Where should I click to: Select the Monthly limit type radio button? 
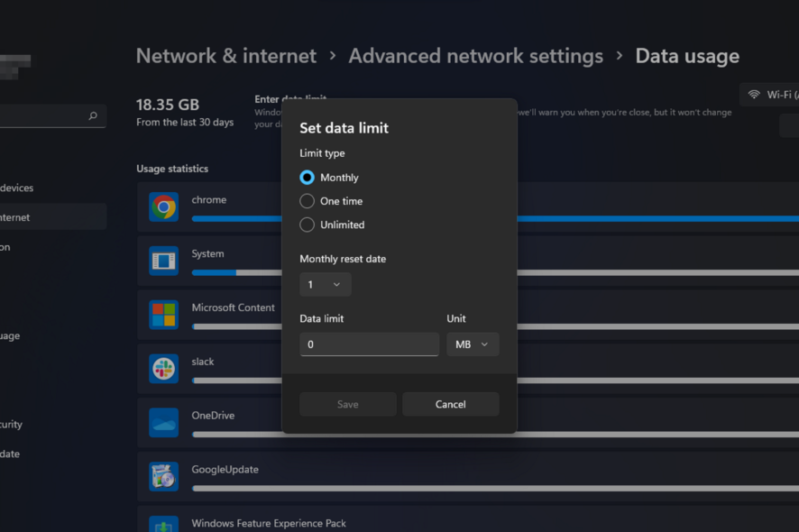coord(307,178)
